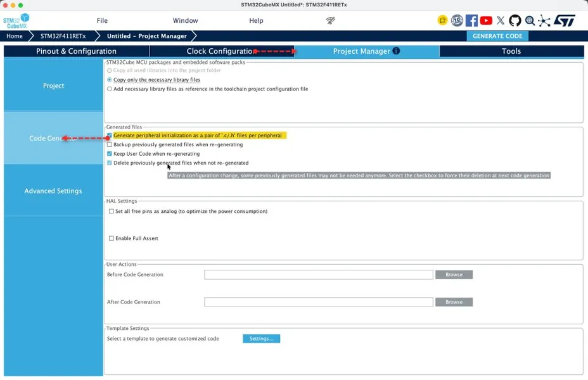
Task: Open the Project side section
Action: [53, 85]
